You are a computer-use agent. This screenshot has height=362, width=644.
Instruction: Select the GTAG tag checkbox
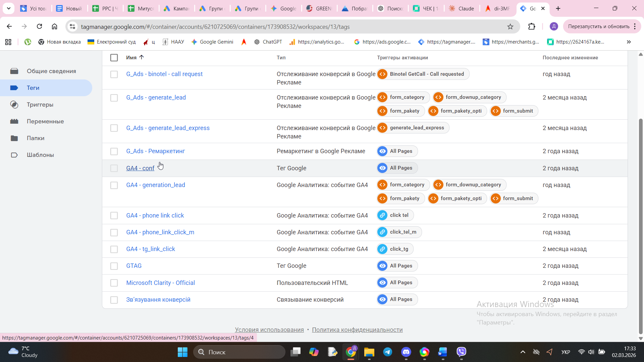(x=114, y=266)
